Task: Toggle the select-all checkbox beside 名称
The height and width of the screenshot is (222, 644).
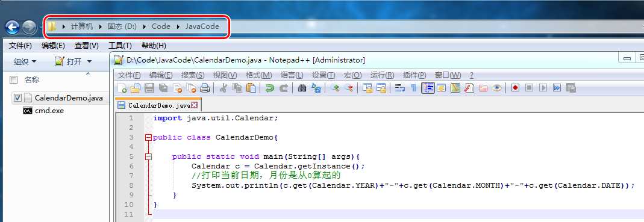Action: click(13, 80)
